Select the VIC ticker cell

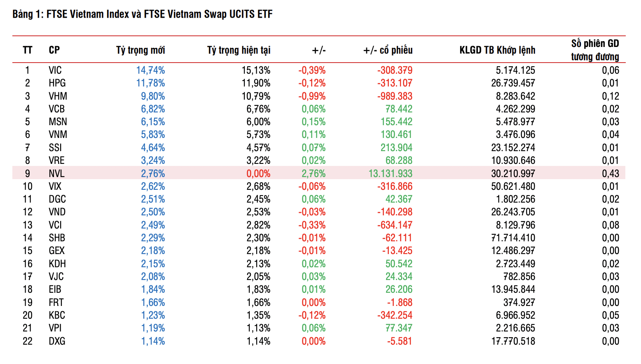pos(55,70)
